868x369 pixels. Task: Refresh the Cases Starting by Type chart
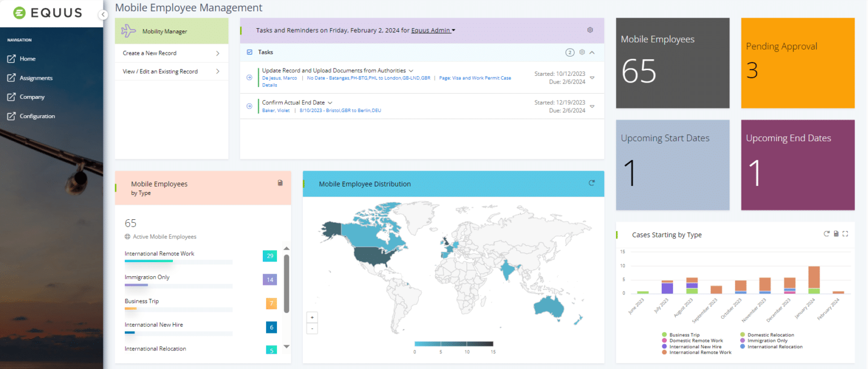tap(826, 233)
